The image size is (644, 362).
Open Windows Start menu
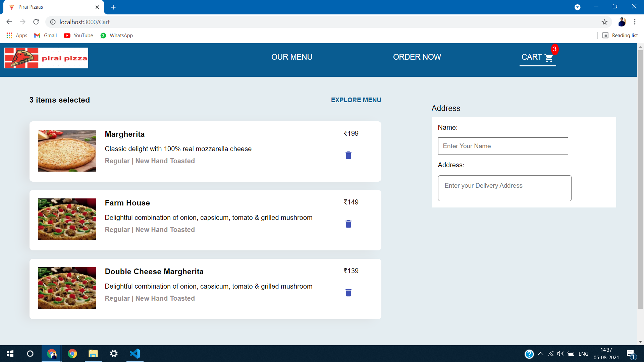[x=10, y=354]
